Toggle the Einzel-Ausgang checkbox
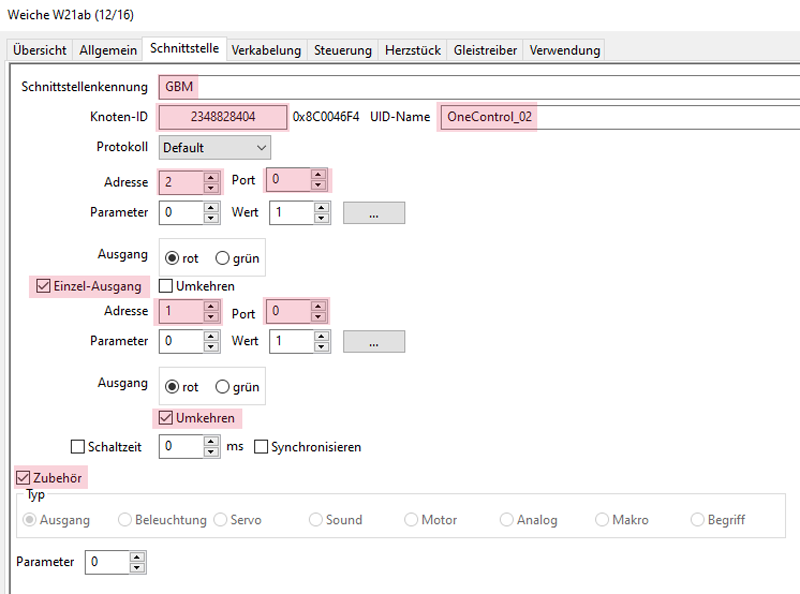The width and height of the screenshot is (800, 594). point(43,286)
